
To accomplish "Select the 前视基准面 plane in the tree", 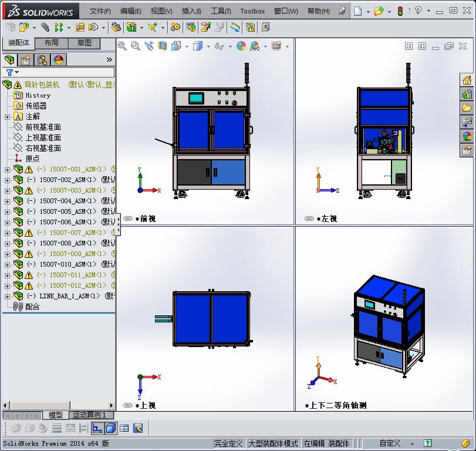I will pyautogui.click(x=43, y=127).
